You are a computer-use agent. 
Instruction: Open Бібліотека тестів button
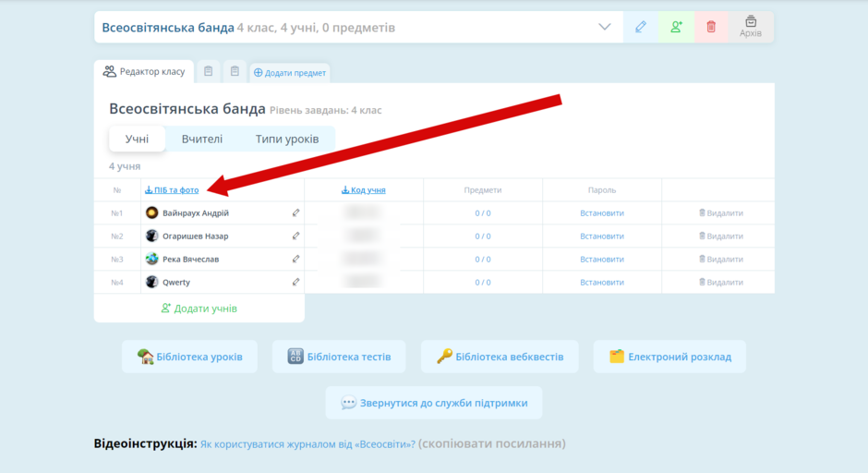point(339,357)
